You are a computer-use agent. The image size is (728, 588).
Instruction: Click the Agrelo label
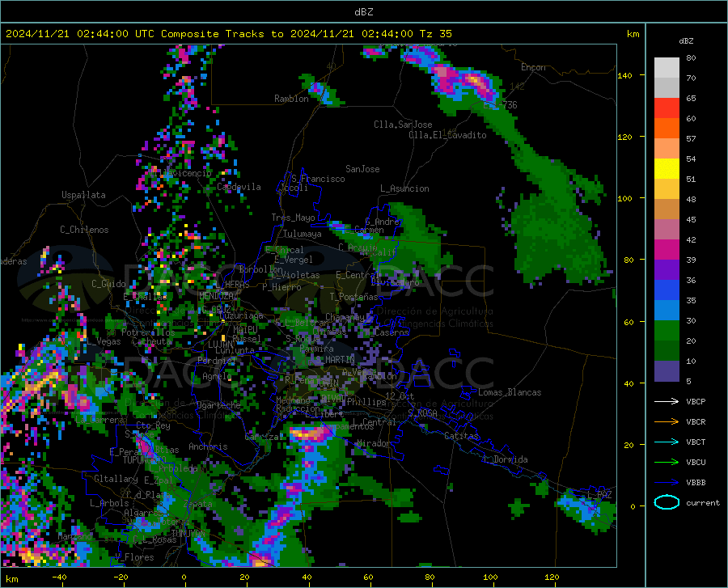coord(217,376)
